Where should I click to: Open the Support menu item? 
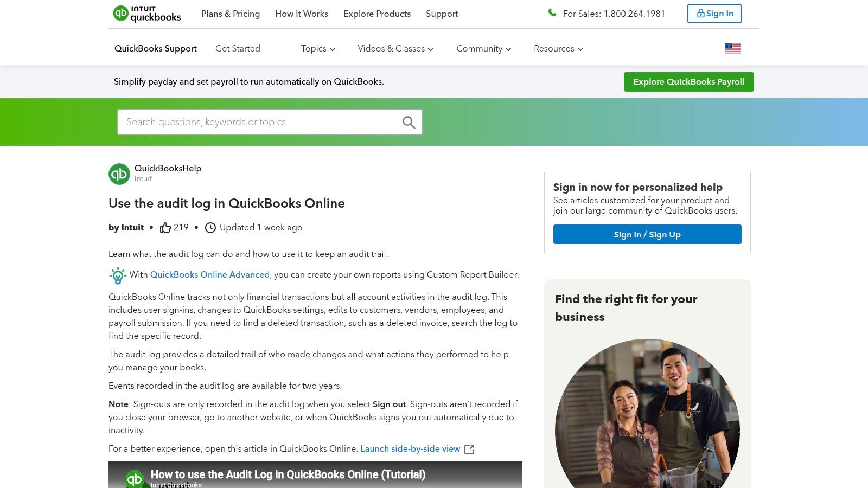[442, 14]
